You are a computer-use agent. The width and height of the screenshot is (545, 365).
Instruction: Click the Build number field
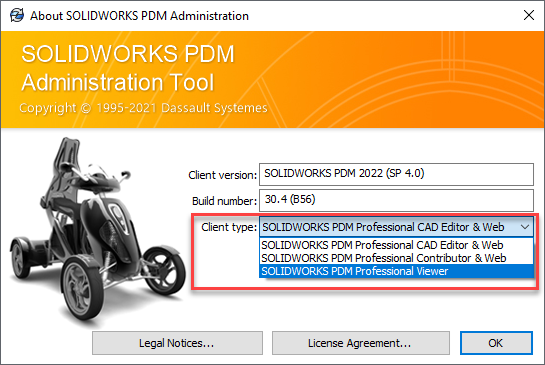click(x=396, y=200)
